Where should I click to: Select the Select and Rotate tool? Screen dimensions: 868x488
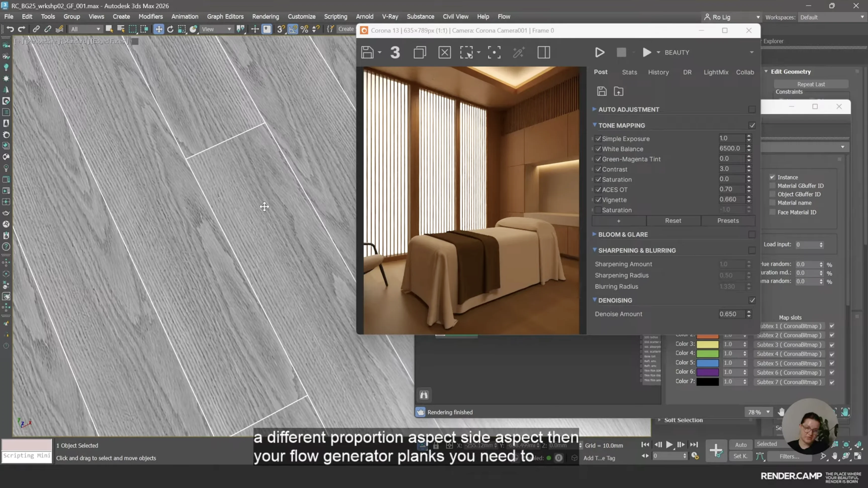coord(170,29)
